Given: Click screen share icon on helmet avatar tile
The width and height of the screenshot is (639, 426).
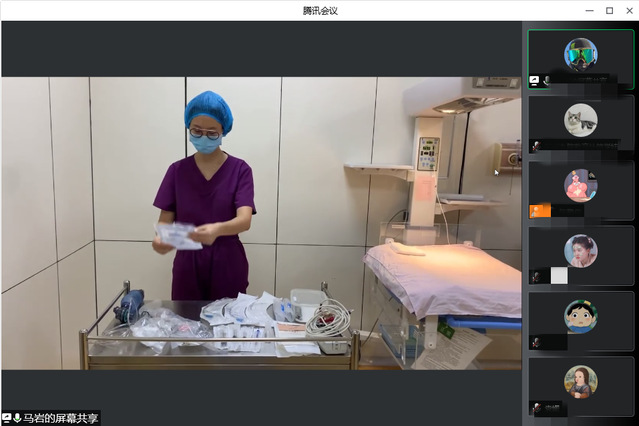Looking at the screenshot, I should point(535,80).
